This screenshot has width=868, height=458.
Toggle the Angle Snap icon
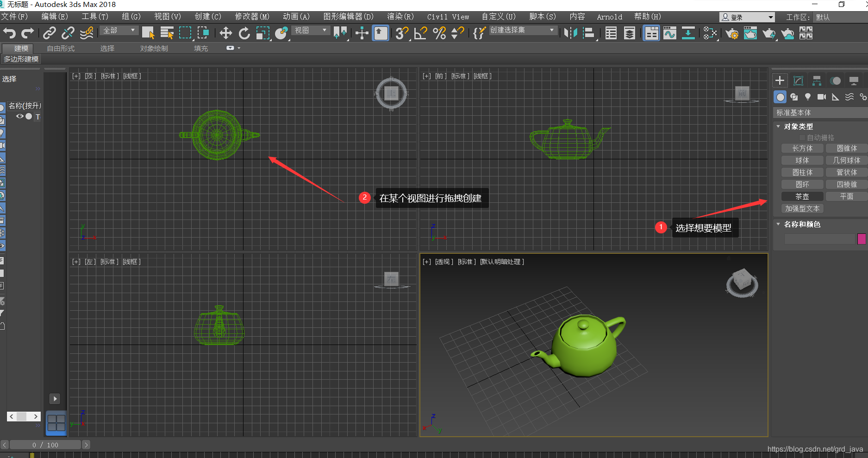420,33
